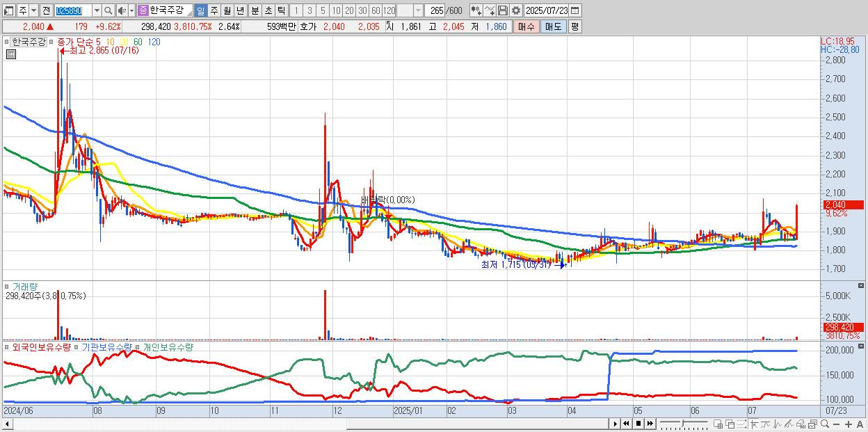Click the trend line tool icon in the bottom bar
This screenshot has height=432, width=868.
pos(789,424)
